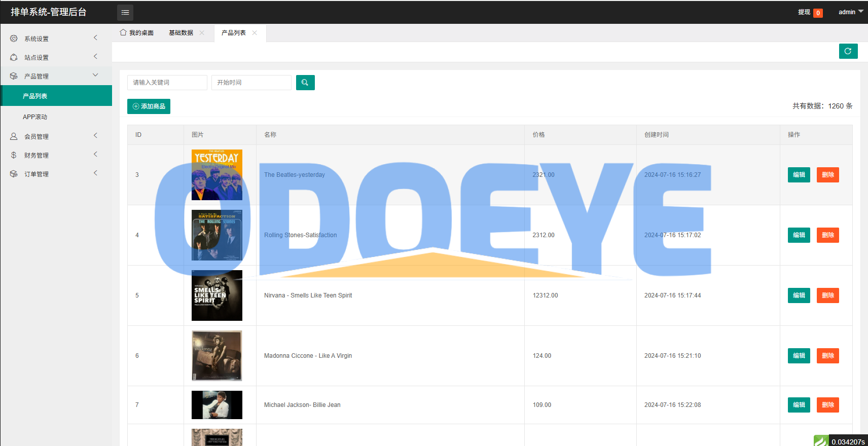Click the 添加商品 button
Screen dimensions: 868x446
pos(149,106)
